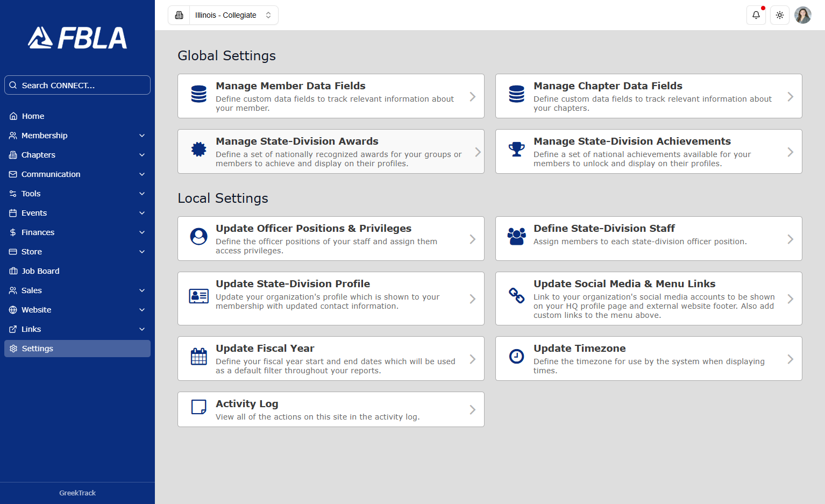
Task: Click the note icon for Activity Log
Action: click(199, 407)
